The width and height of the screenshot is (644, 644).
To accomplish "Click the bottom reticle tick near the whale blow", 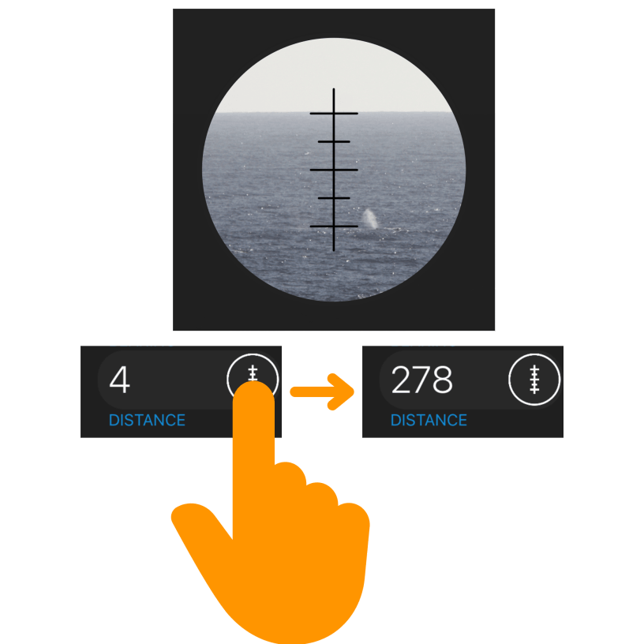I will pos(334,227).
